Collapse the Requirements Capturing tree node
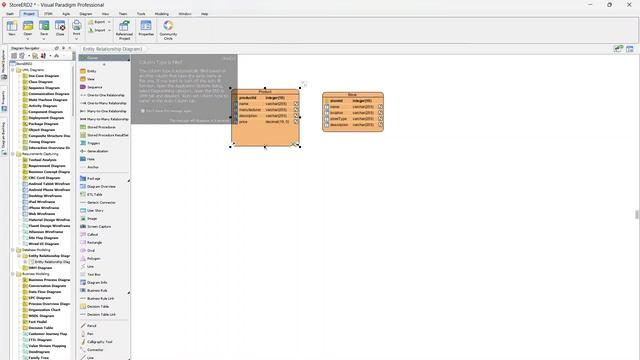This screenshot has width=640, height=360. [13, 154]
